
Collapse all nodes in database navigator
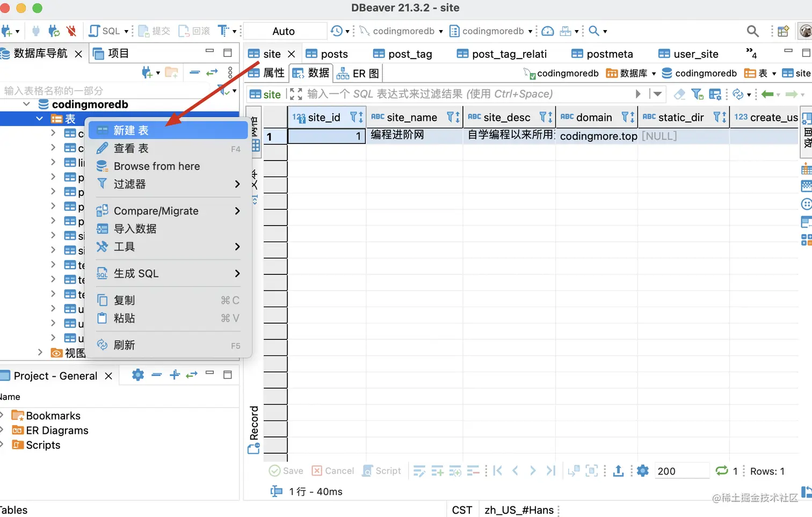(195, 72)
